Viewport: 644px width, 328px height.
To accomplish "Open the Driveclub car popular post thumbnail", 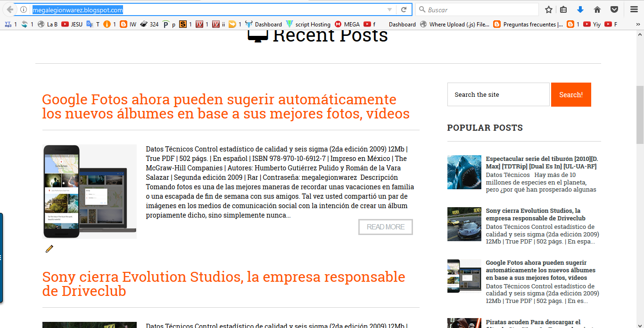I will coord(464,224).
